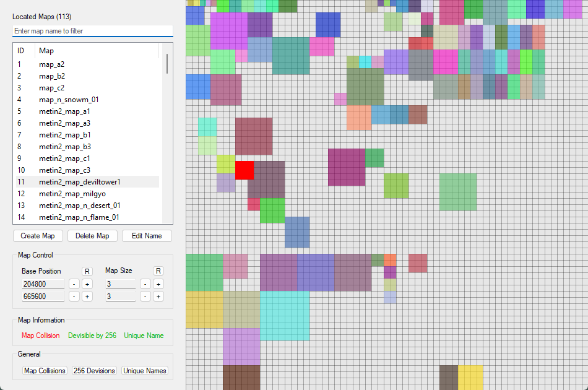Select metin2_map_milgyo row
The height and width of the screenshot is (390, 588).
coord(87,194)
